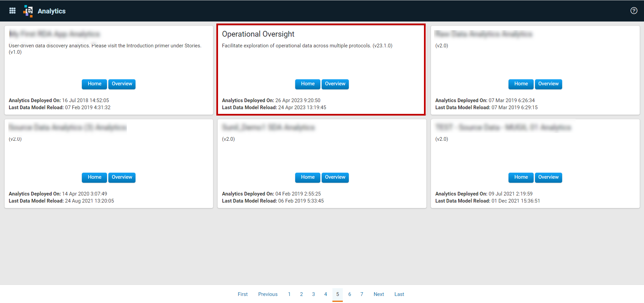Select the Operational Oversight card title
644x303 pixels.
coord(258,34)
